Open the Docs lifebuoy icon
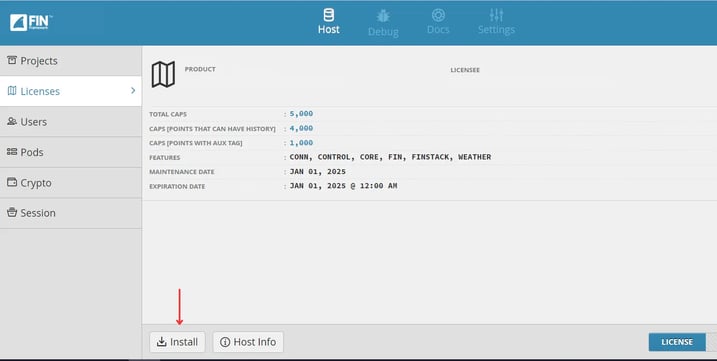717x361 pixels. [438, 15]
